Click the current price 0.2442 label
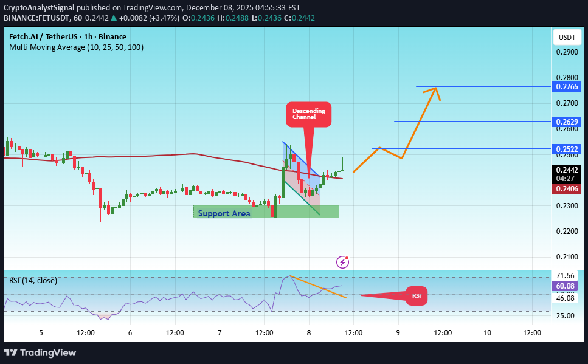 (567, 170)
